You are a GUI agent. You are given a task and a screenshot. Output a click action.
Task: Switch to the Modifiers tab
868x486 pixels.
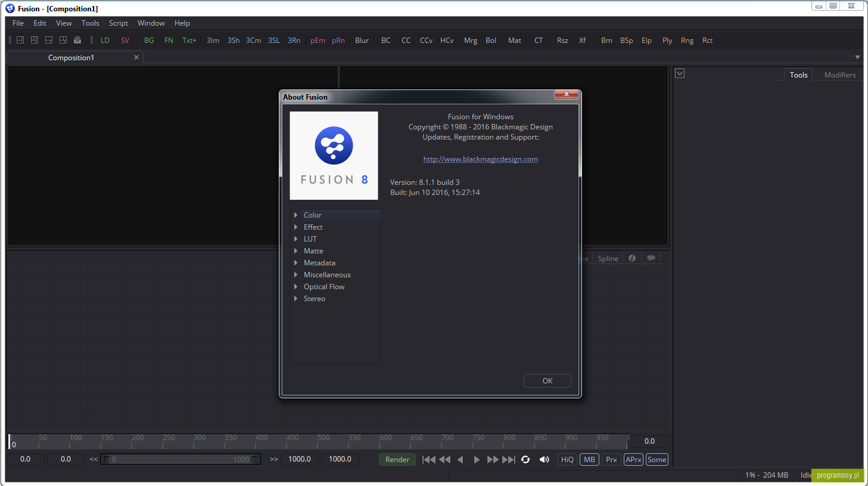click(840, 75)
